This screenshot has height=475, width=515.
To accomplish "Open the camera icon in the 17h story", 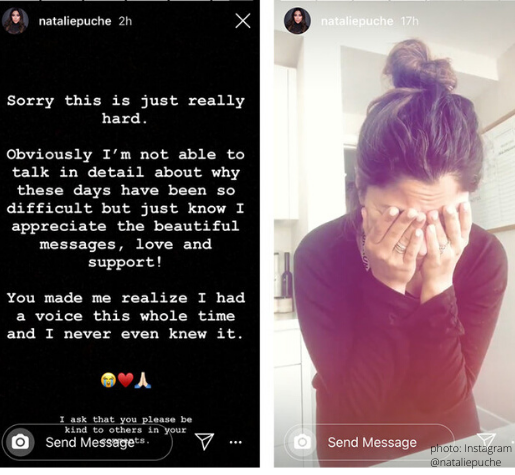I will pos(302,442).
